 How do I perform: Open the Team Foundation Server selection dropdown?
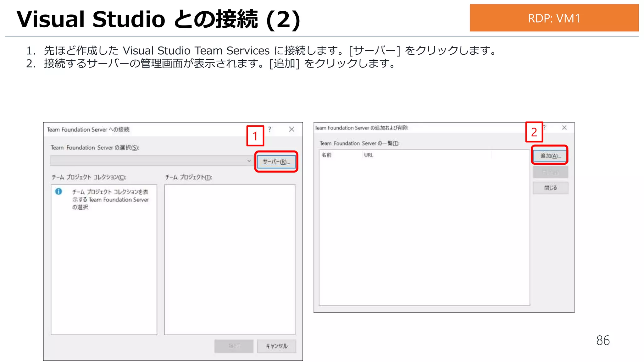pos(151,161)
